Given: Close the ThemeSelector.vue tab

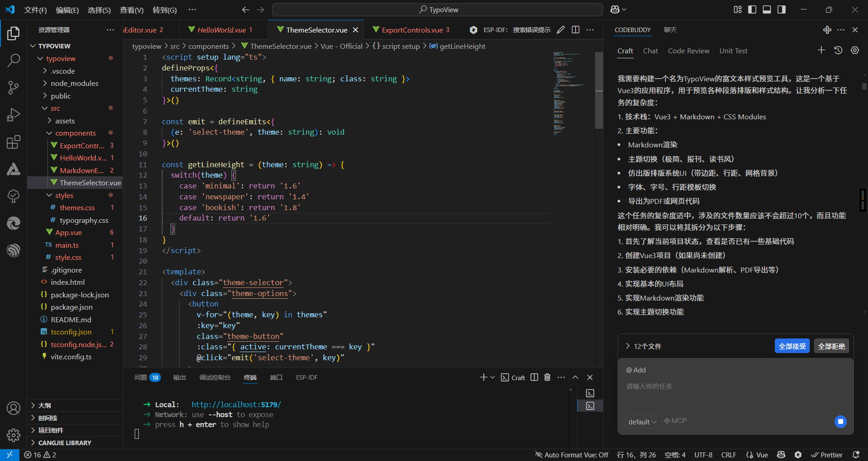Looking at the screenshot, I should (x=355, y=30).
